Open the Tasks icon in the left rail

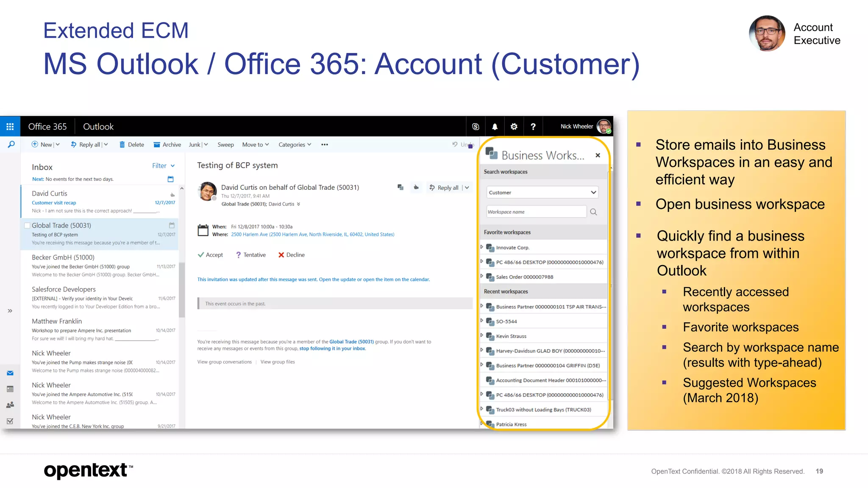[x=10, y=421]
